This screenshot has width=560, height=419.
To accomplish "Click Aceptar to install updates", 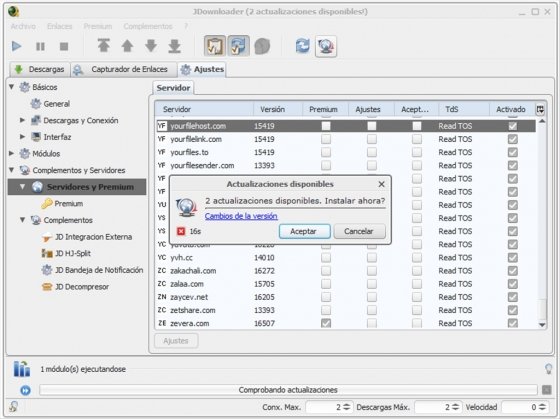I will coord(304,231).
